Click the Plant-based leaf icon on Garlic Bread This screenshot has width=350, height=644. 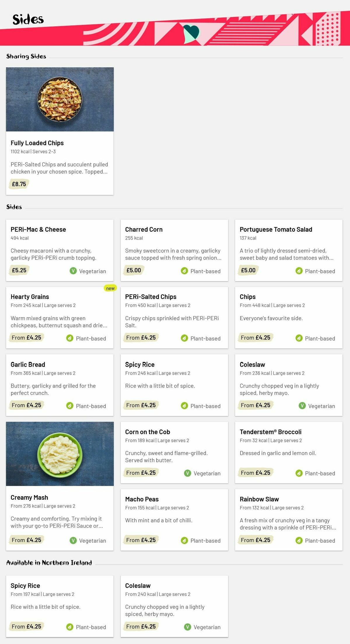[x=70, y=406]
